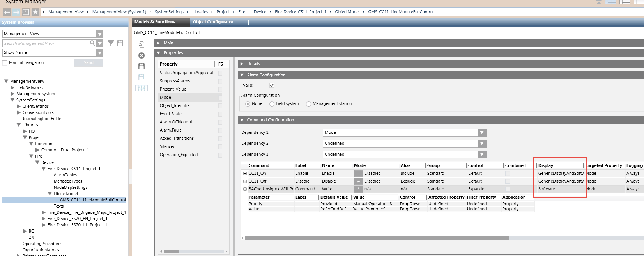Expand the CC11_On command row

245,174
